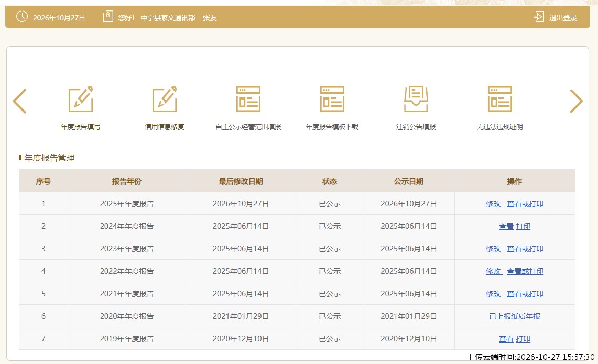Click 修改 for the 2021年年度报告
The image size is (598, 364).
[x=494, y=294]
